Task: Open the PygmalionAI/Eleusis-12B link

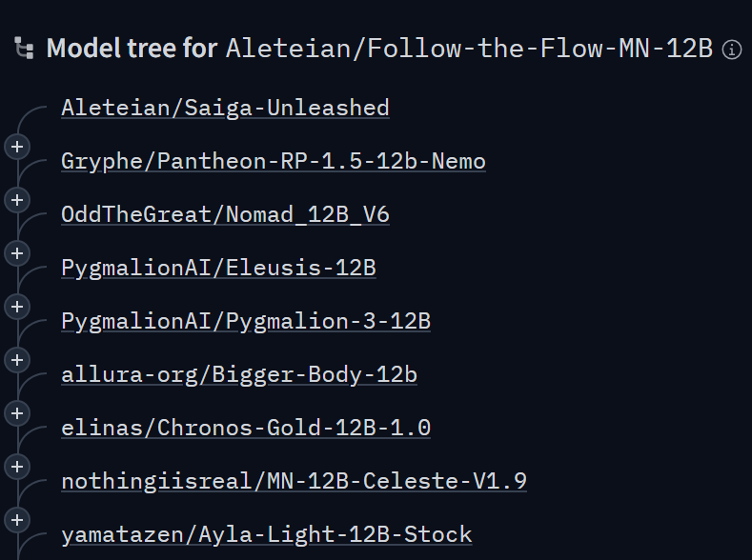Action: coord(218,268)
